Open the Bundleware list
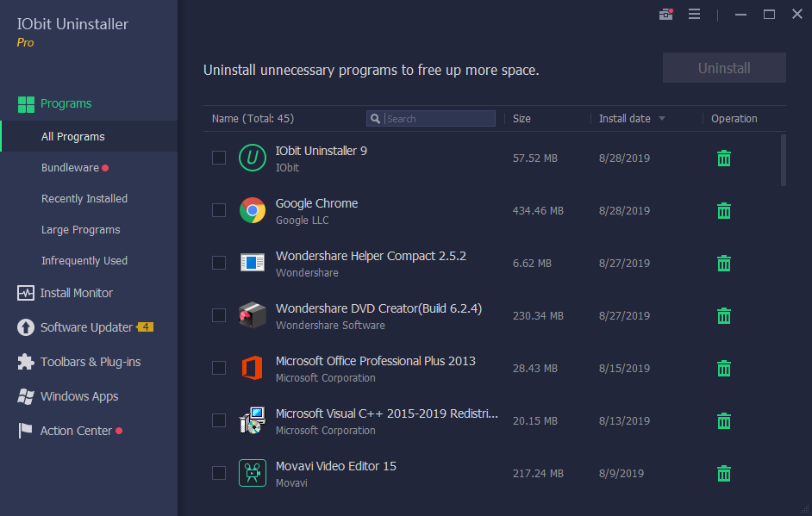Screen dimensions: 812x516 70,168
